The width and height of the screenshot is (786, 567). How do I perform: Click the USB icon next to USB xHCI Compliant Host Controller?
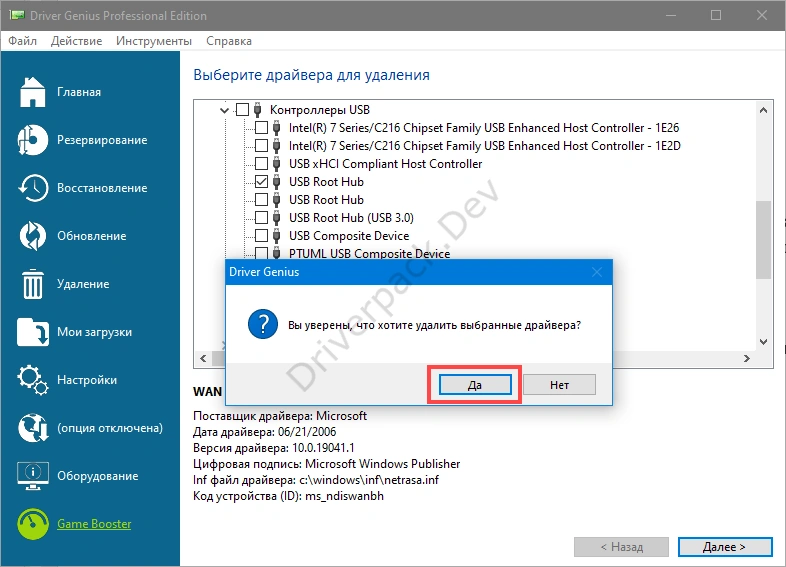pyautogui.click(x=276, y=163)
